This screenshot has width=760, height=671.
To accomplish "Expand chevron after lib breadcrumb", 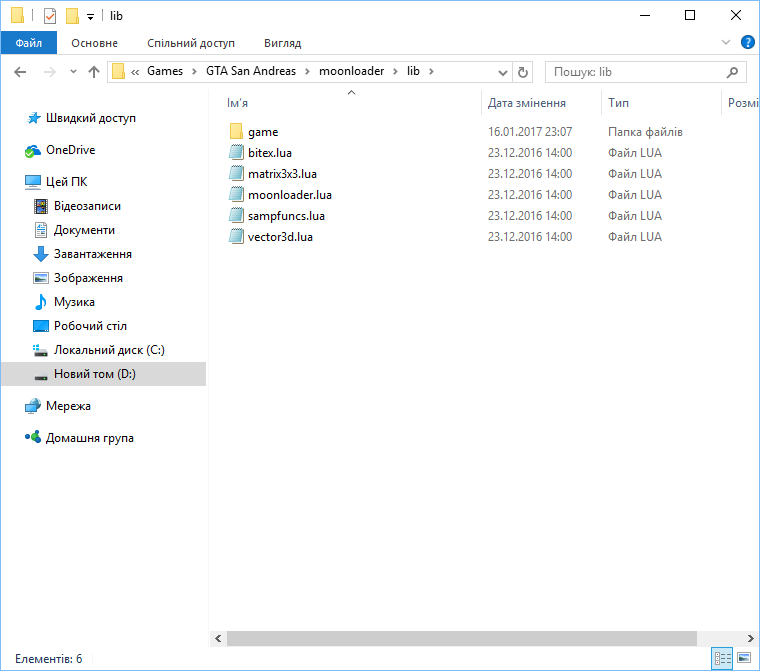I will coord(431,72).
